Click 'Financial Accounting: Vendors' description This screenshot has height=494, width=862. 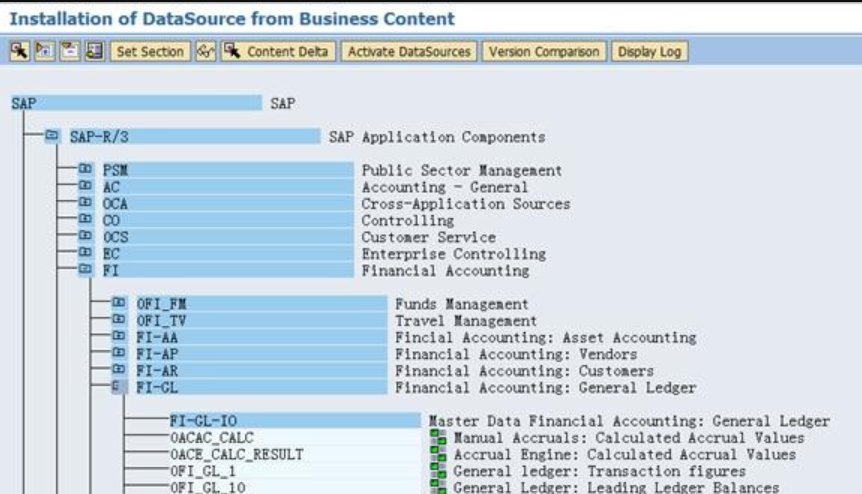[516, 354]
